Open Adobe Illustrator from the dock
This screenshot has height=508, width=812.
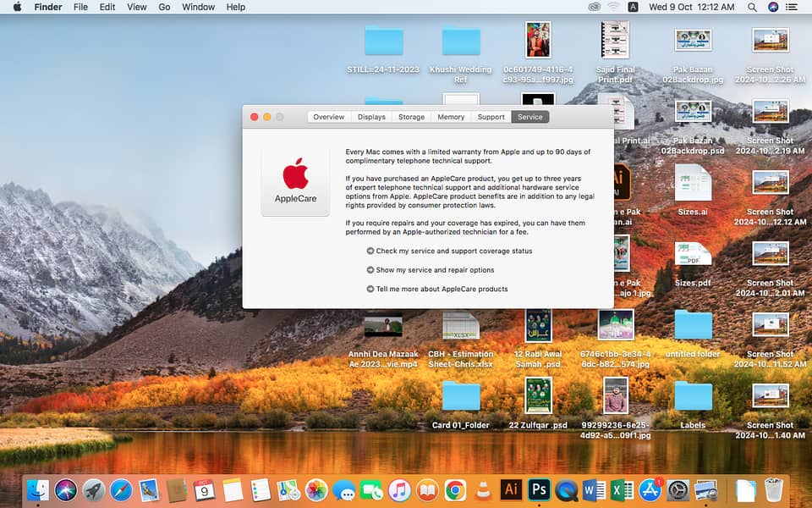click(x=511, y=489)
